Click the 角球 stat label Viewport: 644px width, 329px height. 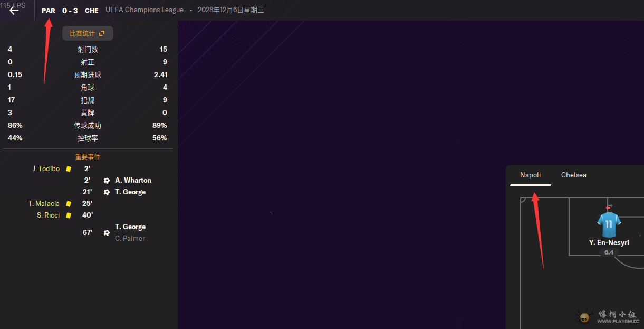pyautogui.click(x=88, y=88)
